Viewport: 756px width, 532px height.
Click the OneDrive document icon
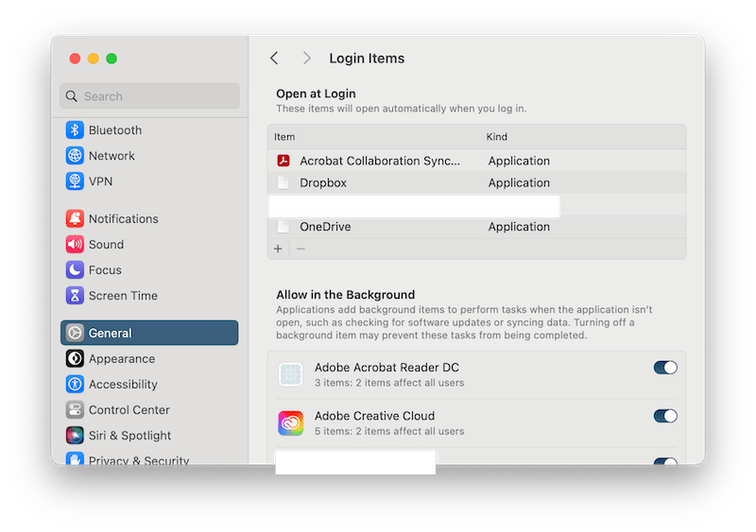(x=283, y=227)
